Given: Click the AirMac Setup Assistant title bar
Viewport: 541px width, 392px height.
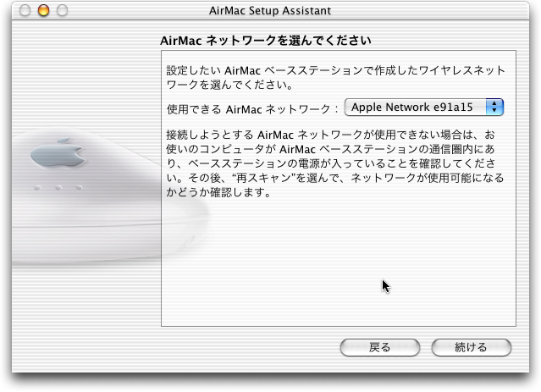Looking at the screenshot, I should pyautogui.click(x=270, y=11).
